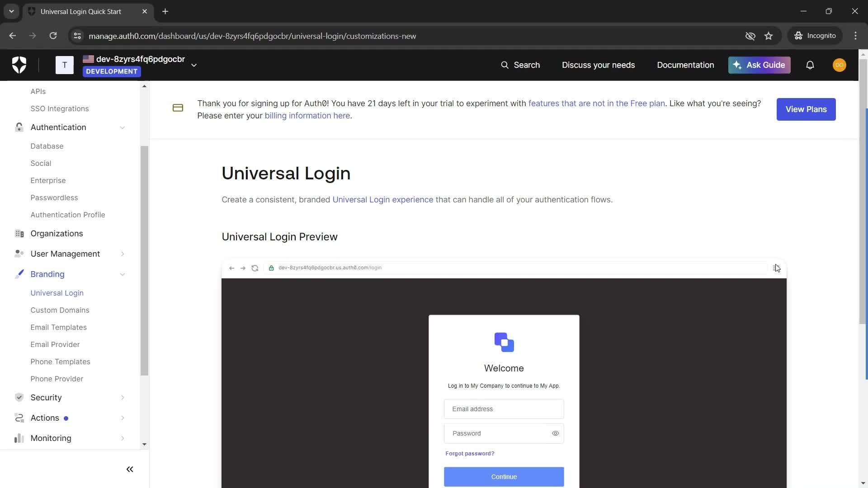This screenshot has width=868, height=488.
Task: Click the Continue button in preview
Action: point(504,477)
